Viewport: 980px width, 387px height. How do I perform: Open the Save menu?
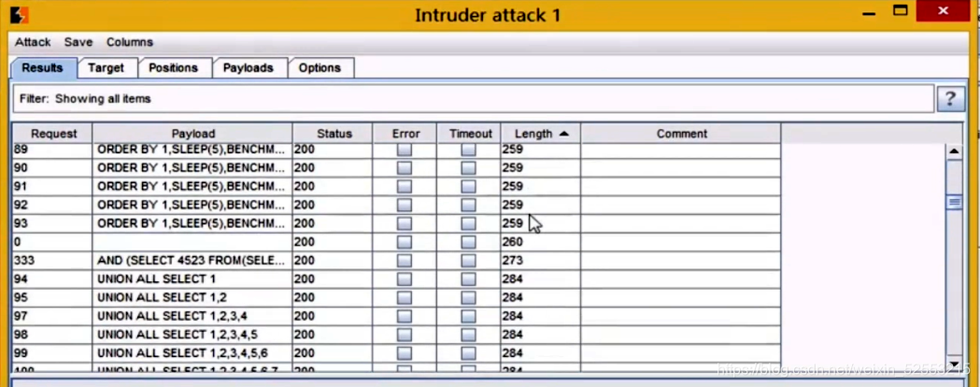(78, 42)
